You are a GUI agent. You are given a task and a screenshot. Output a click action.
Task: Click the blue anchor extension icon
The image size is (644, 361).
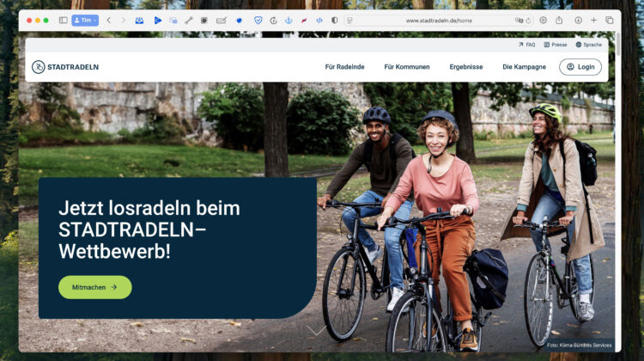[289, 20]
